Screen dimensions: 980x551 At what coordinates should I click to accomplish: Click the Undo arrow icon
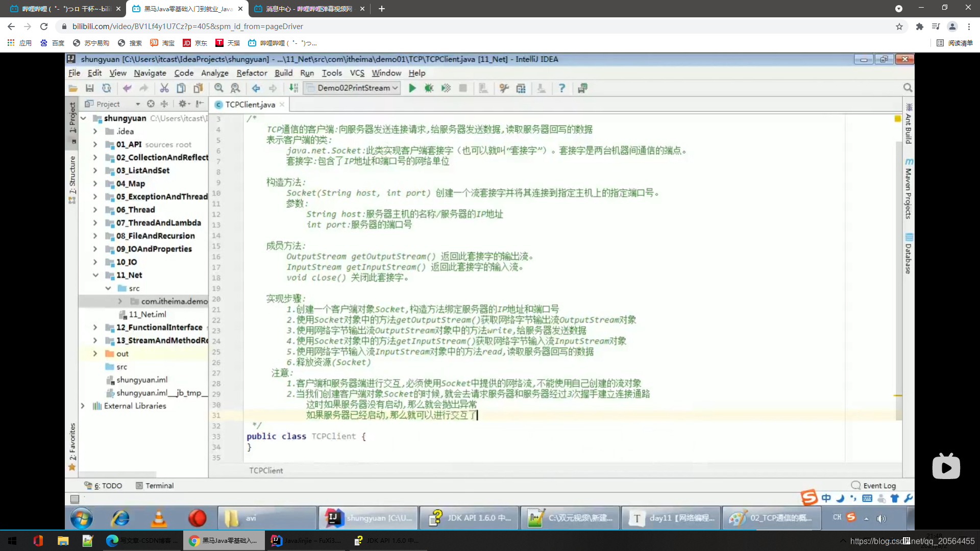[127, 88]
